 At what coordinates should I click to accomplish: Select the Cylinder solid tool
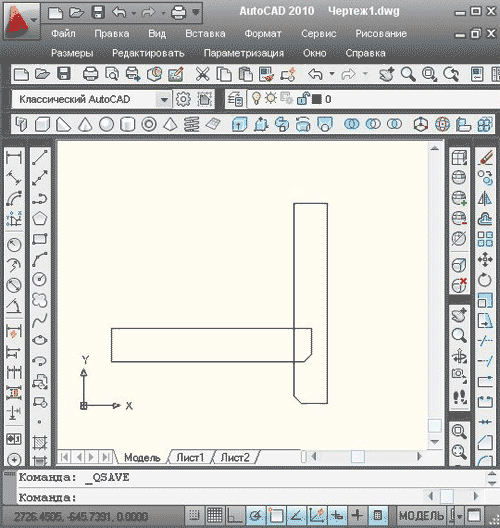pos(128,124)
